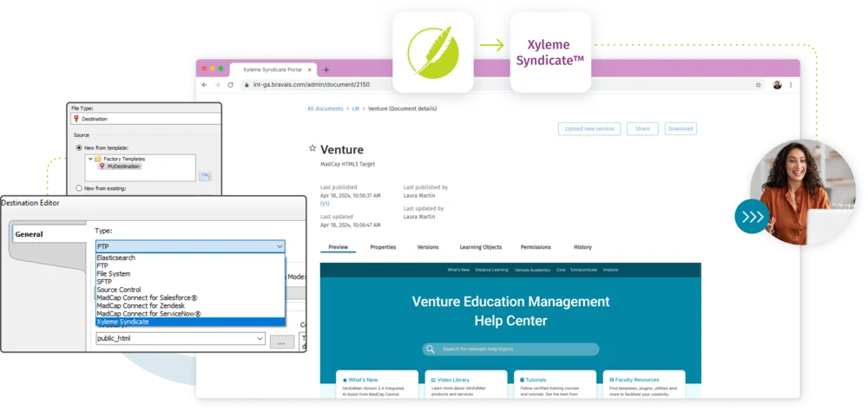Open the Video Library card title
This screenshot has width=868, height=412.
pyautogui.click(x=453, y=380)
